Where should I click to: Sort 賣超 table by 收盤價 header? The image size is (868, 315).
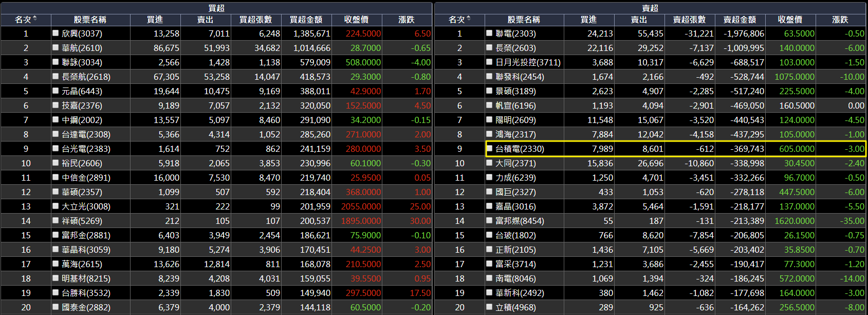(790, 20)
